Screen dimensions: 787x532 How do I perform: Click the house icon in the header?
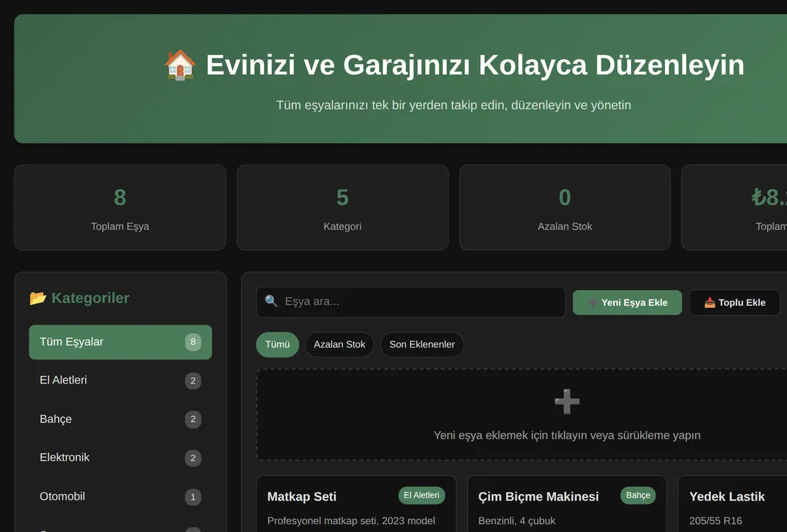click(180, 65)
